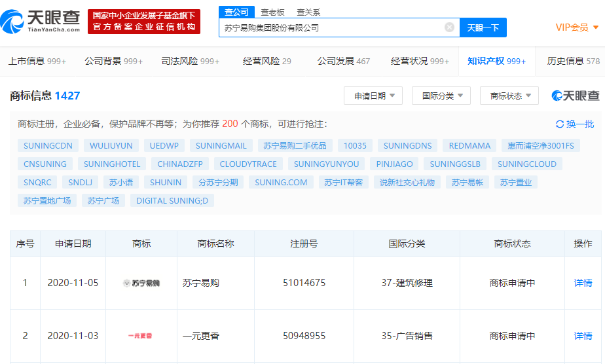This screenshot has width=605, height=364.
Task: Open the 一元更香 trademark image thumbnail
Action: (x=140, y=336)
